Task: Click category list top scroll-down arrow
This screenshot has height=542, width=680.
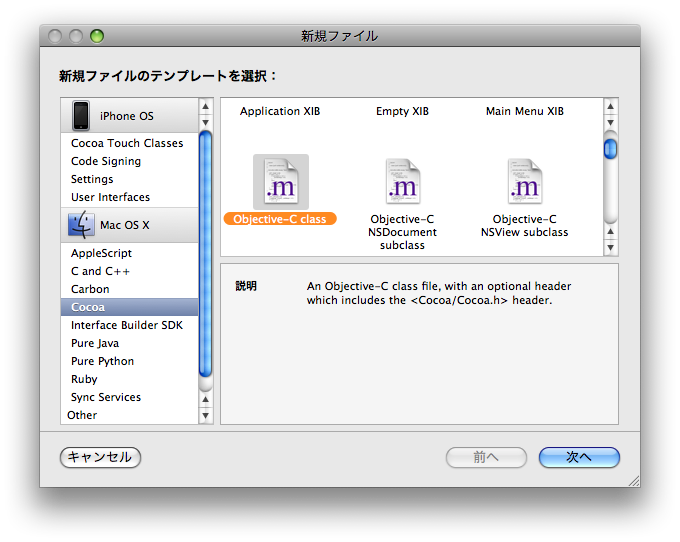Action: pos(206,122)
